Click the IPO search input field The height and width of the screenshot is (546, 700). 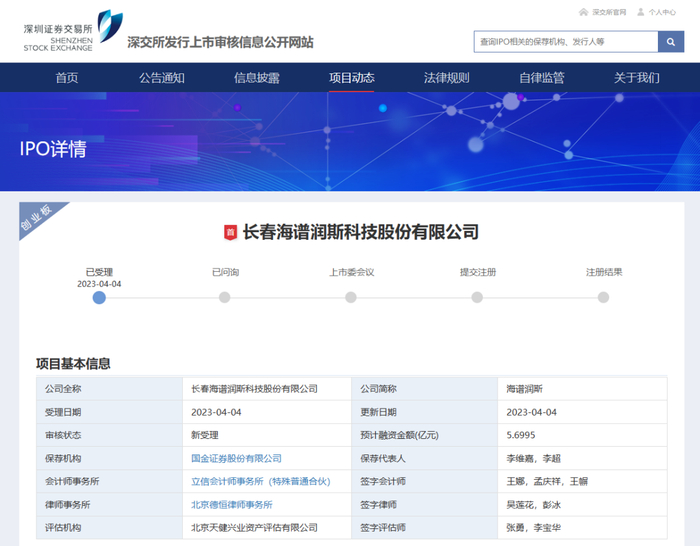pyautogui.click(x=565, y=42)
